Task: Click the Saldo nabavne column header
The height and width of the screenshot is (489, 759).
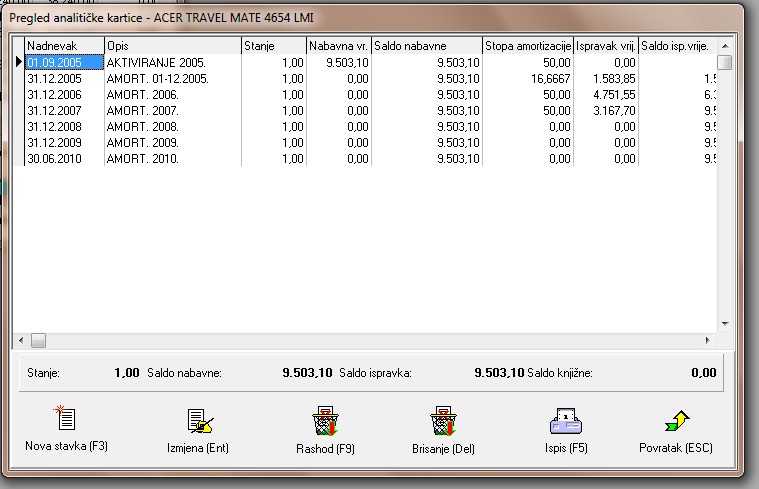Action: point(427,46)
